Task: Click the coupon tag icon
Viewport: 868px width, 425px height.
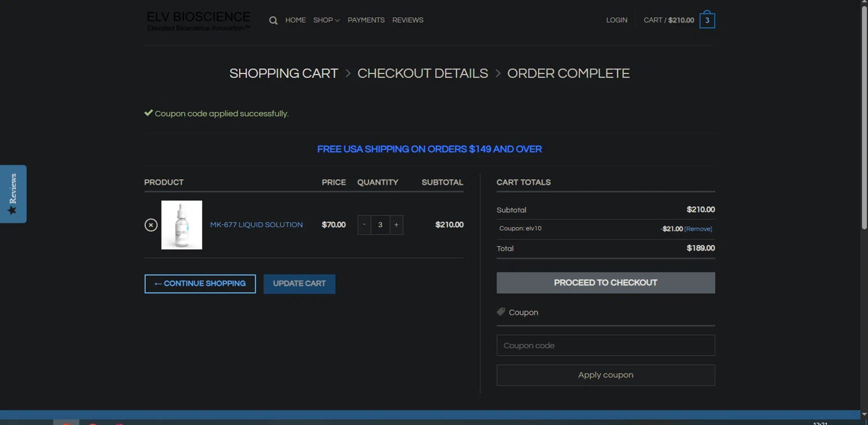Action: tap(501, 312)
